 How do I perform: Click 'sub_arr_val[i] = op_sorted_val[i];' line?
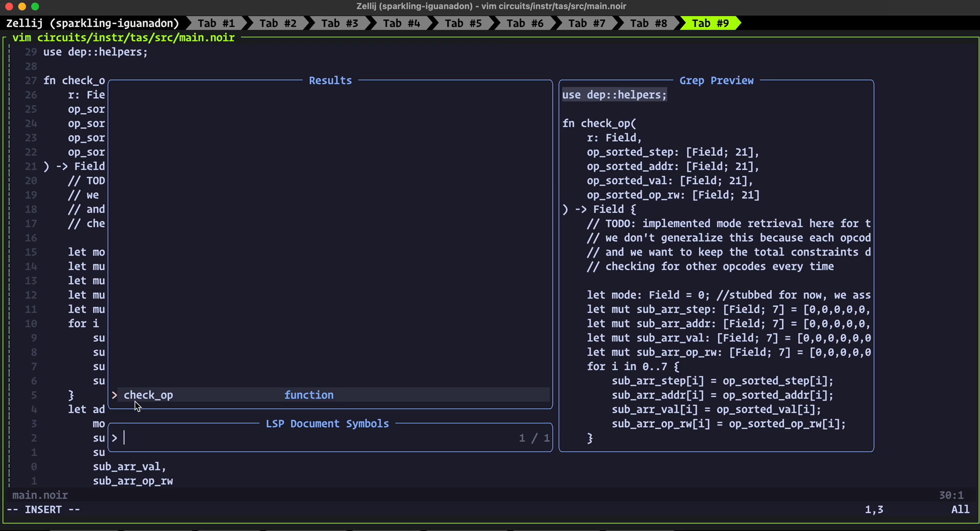pos(716,410)
